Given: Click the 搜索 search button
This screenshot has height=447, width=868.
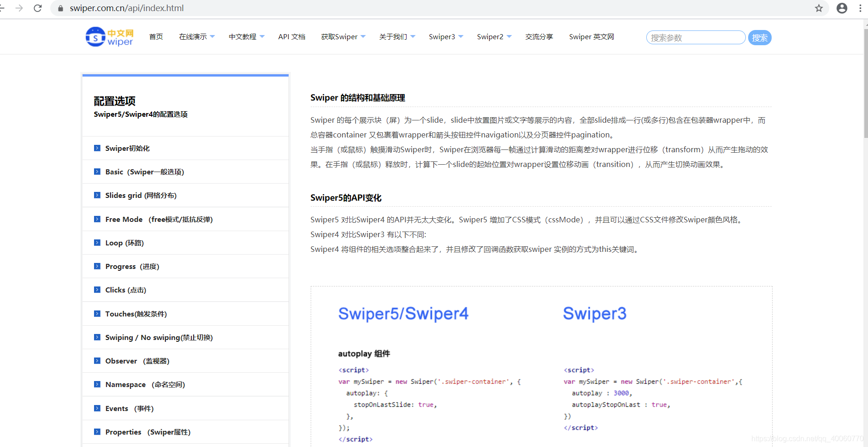Looking at the screenshot, I should tap(760, 37).
